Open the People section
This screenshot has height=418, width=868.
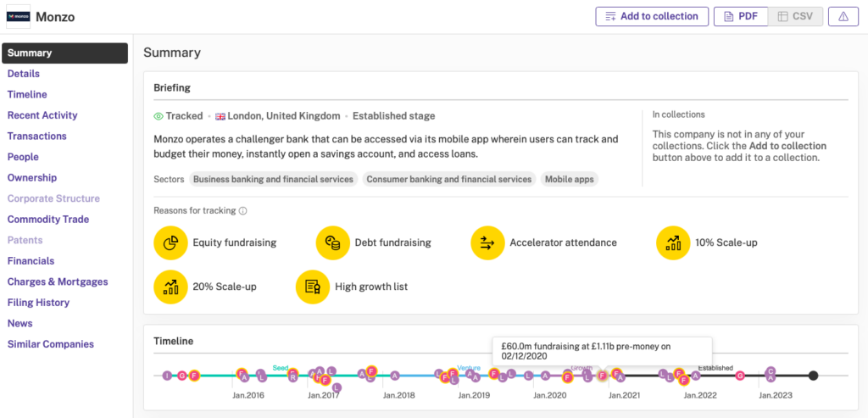[x=23, y=157]
